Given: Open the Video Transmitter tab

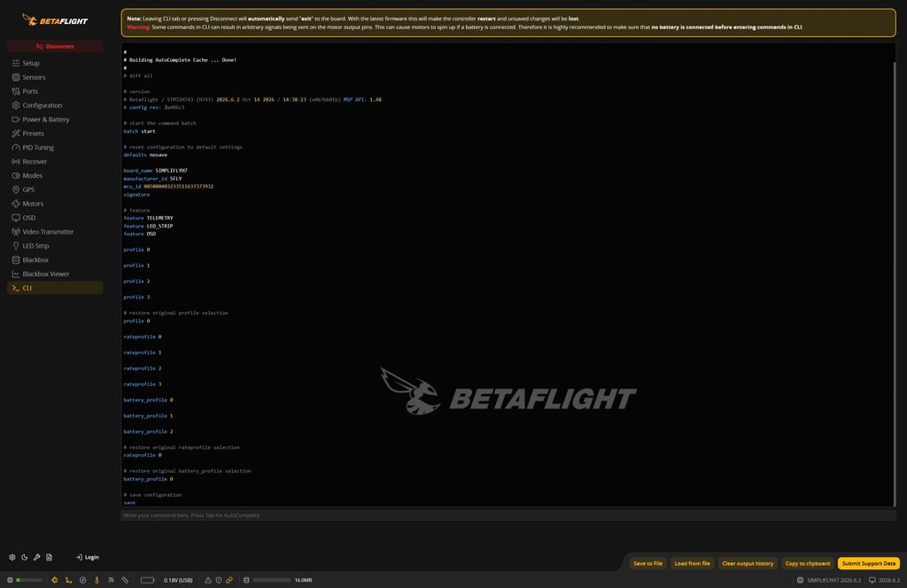Looking at the screenshot, I should click(x=55, y=232).
